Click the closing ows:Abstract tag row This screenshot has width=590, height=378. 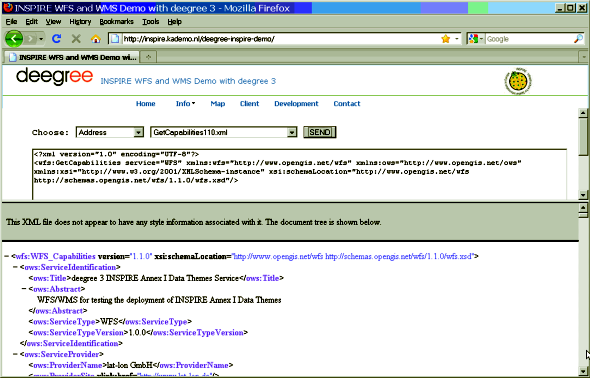pyautogui.click(x=58, y=311)
